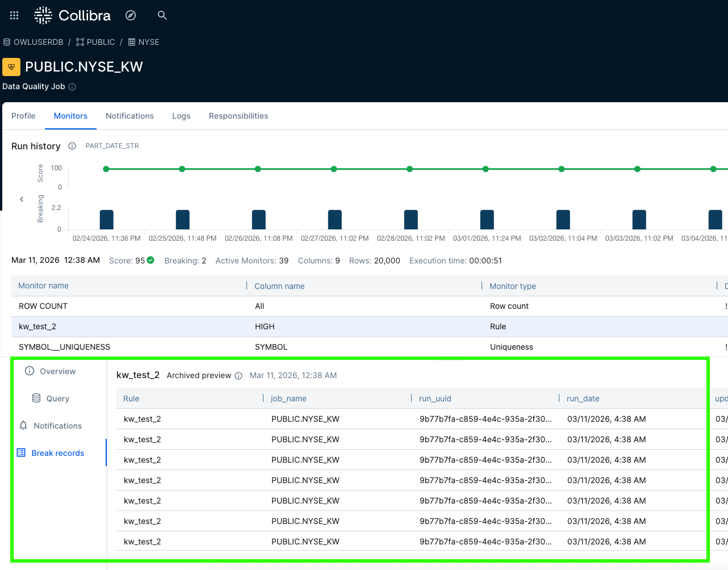Open search from the top bar

pyautogui.click(x=162, y=15)
